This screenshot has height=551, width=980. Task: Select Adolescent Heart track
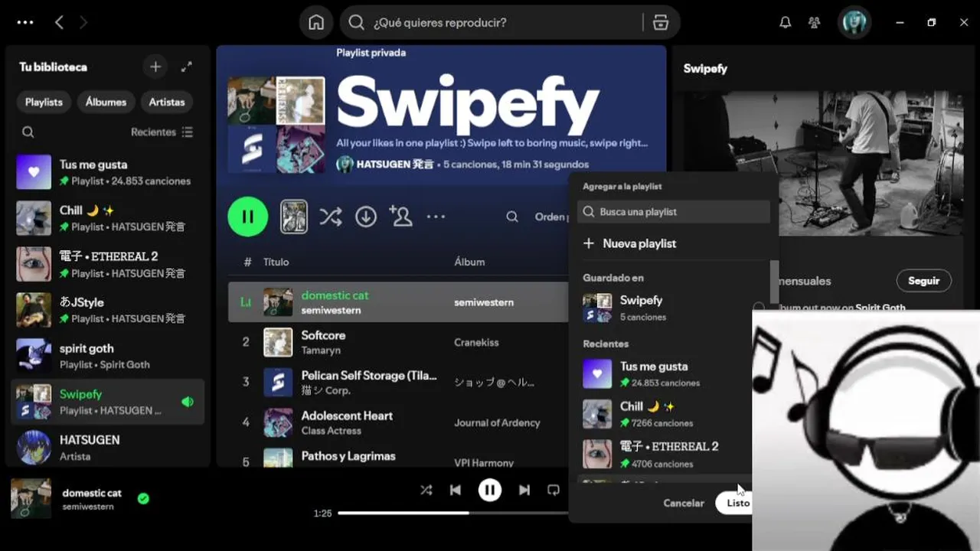point(347,416)
